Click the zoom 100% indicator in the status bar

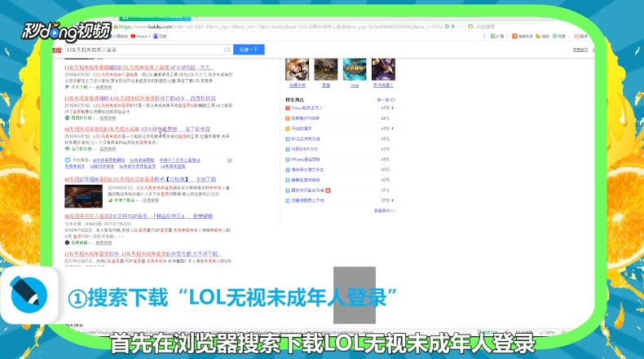click(x=549, y=332)
